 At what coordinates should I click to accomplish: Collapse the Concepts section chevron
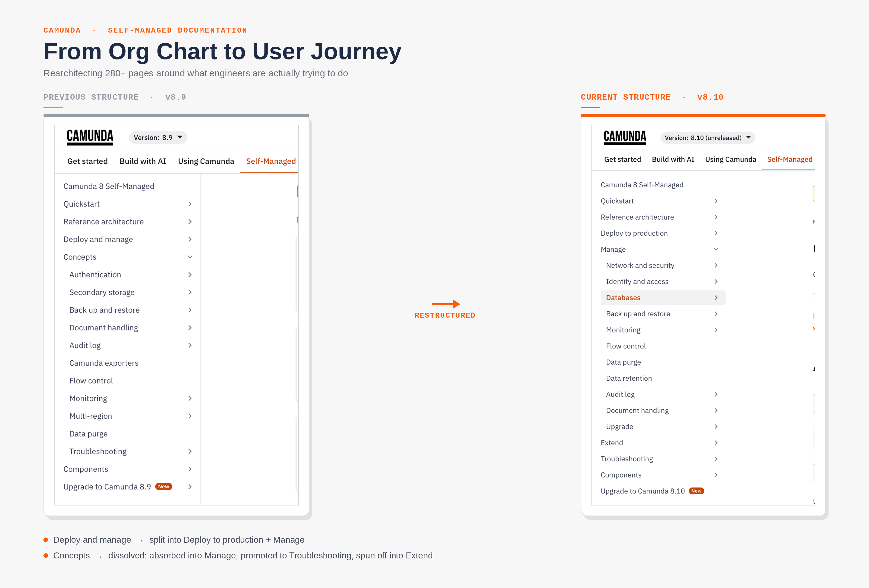190,257
